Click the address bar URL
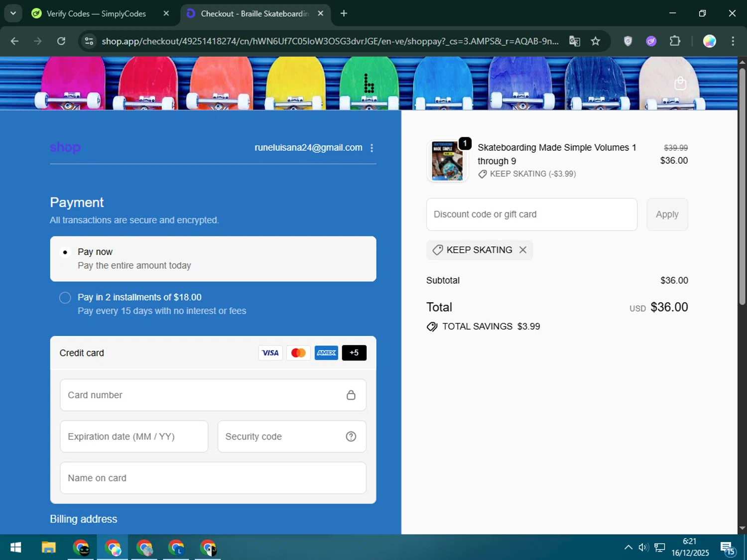The height and width of the screenshot is (560, 747). coord(330,41)
